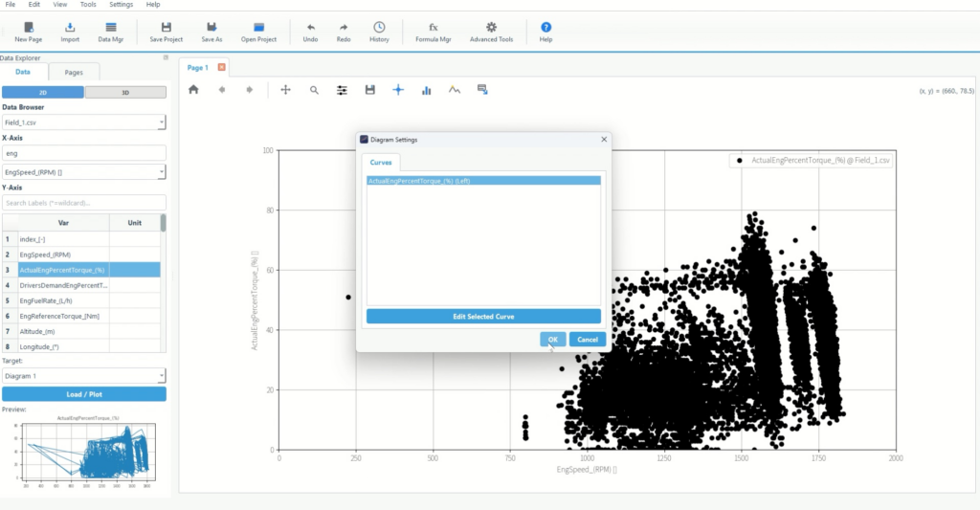980x510 pixels.
Task: Click OK in Diagram Settings dialog
Action: [x=552, y=340]
